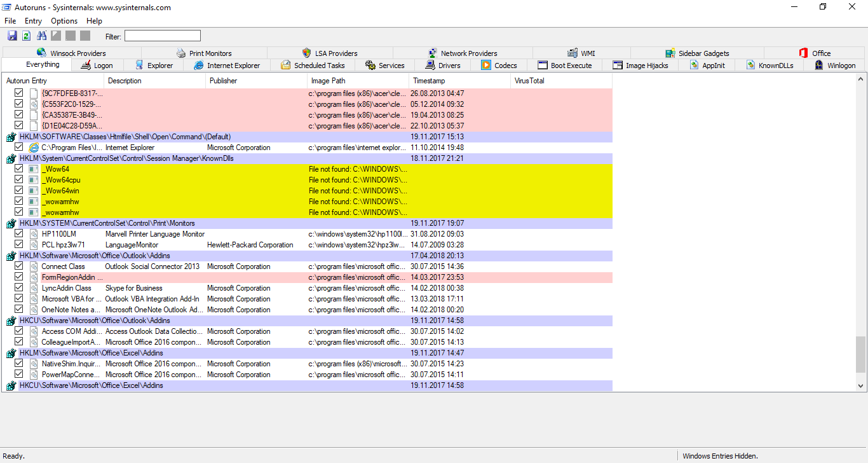Click the Refresh toolbar icon

click(x=27, y=36)
